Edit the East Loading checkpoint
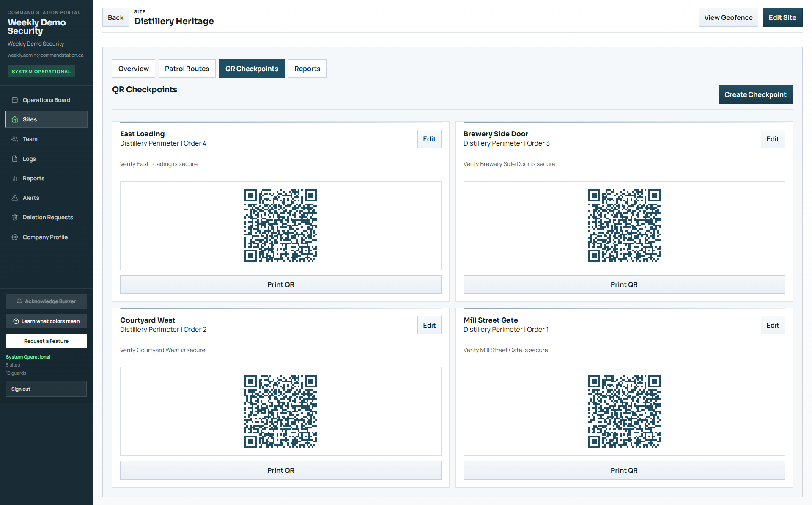 click(x=429, y=139)
